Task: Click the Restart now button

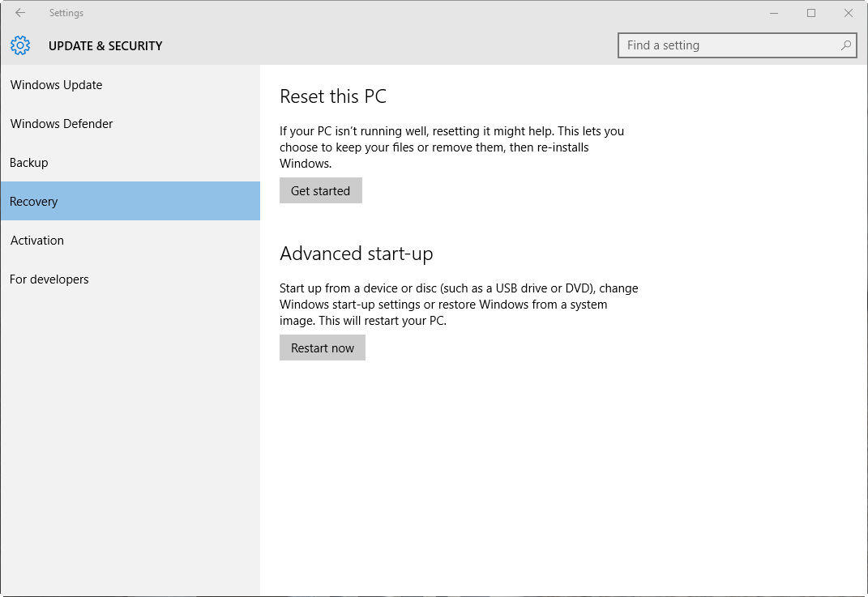Action: [323, 348]
